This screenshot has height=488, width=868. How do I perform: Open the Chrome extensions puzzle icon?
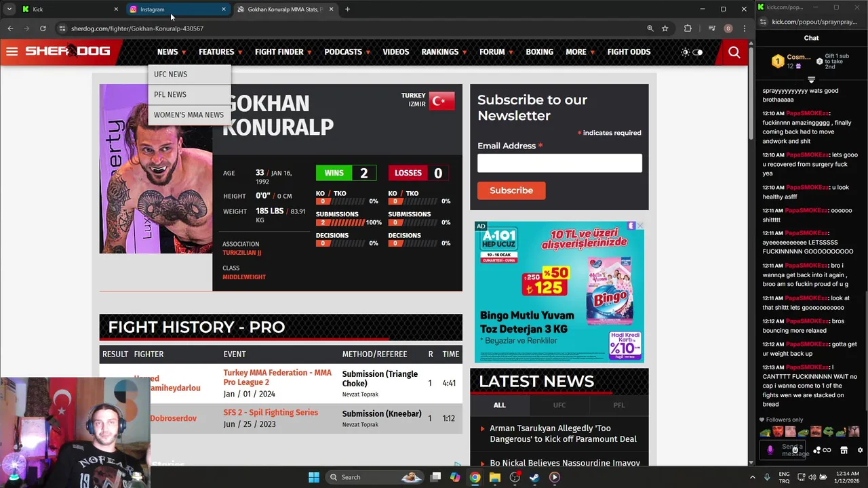tap(688, 28)
